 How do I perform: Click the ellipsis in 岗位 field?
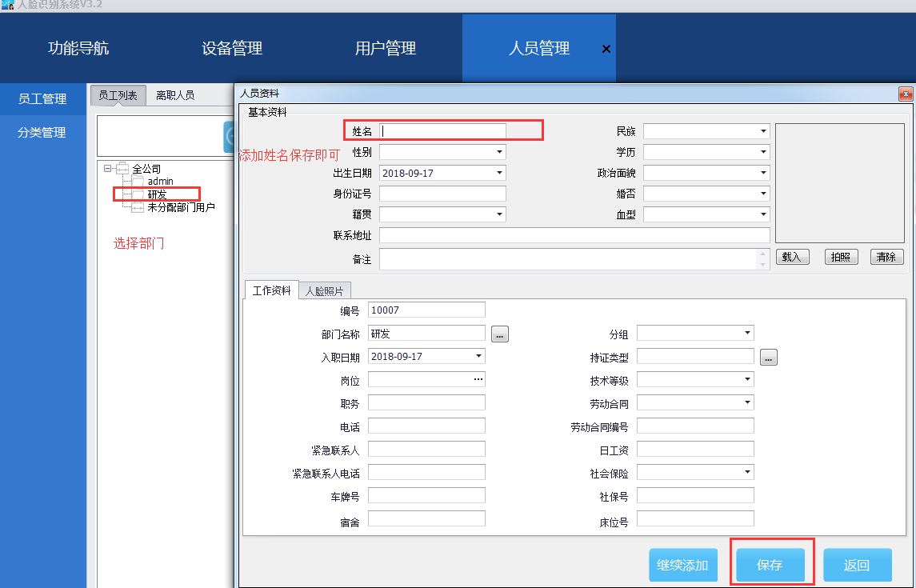[478, 379]
